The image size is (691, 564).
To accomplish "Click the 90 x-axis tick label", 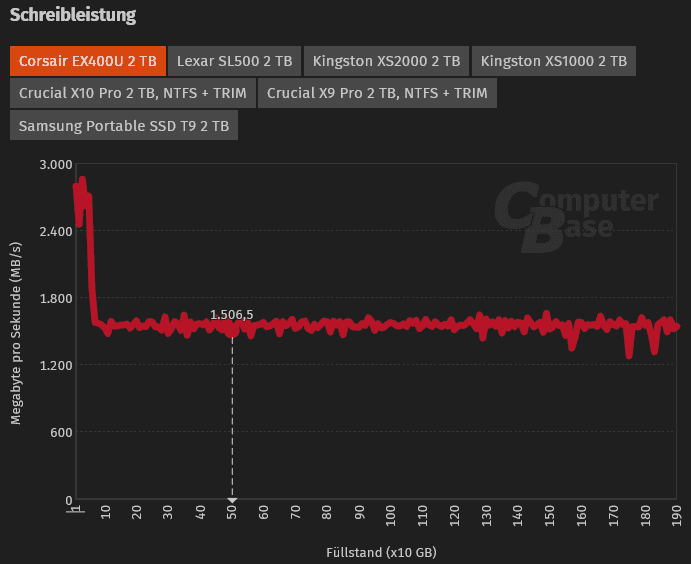I will [x=359, y=512].
